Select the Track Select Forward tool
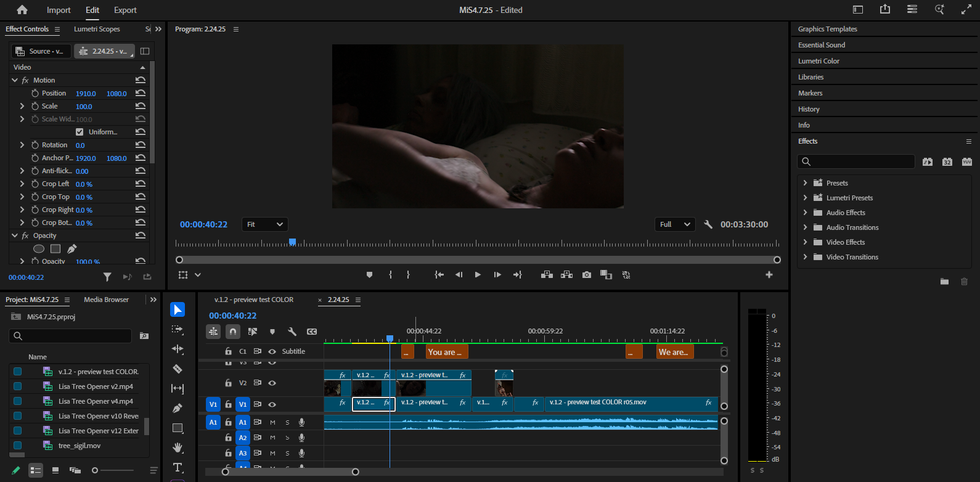This screenshot has height=482, width=980. tap(178, 330)
